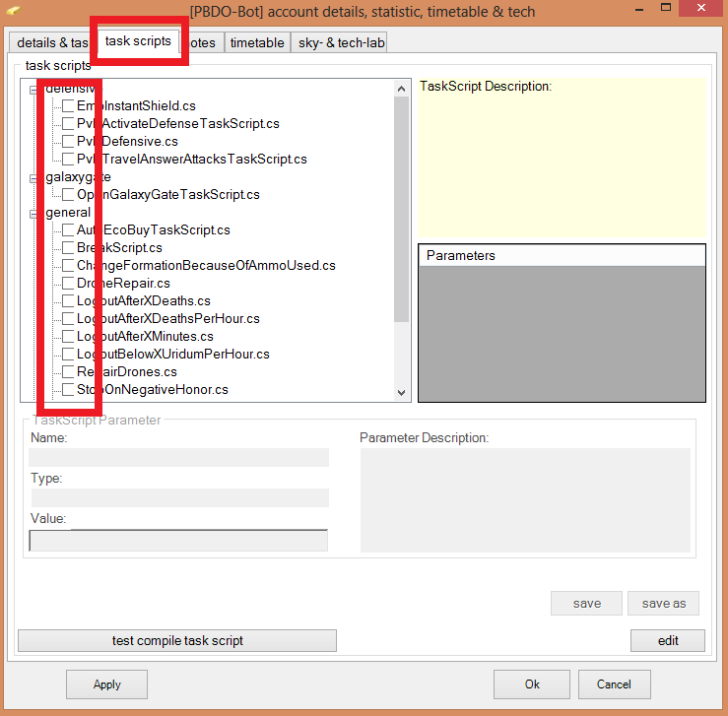Collapse the defensive tree node

click(34, 89)
